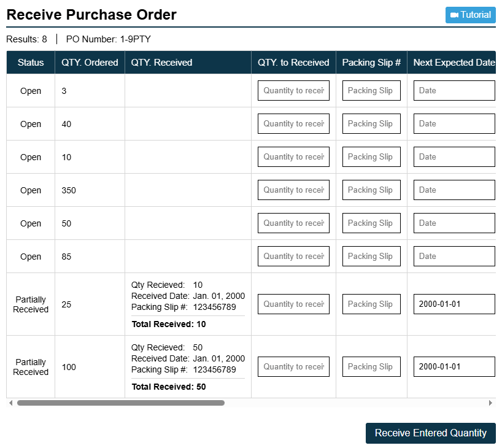Click the Status column header

tap(31, 63)
